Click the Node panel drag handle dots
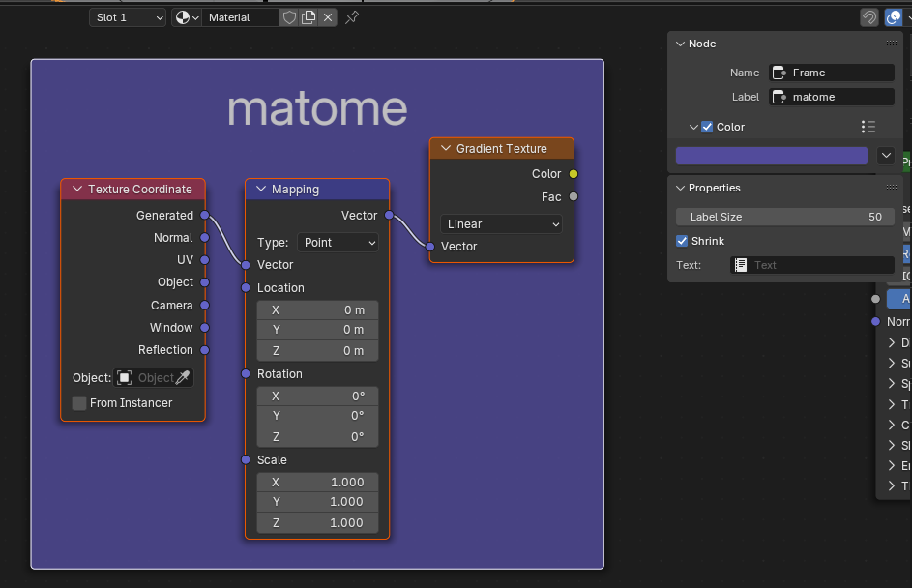This screenshot has height=588, width=912. (892, 44)
